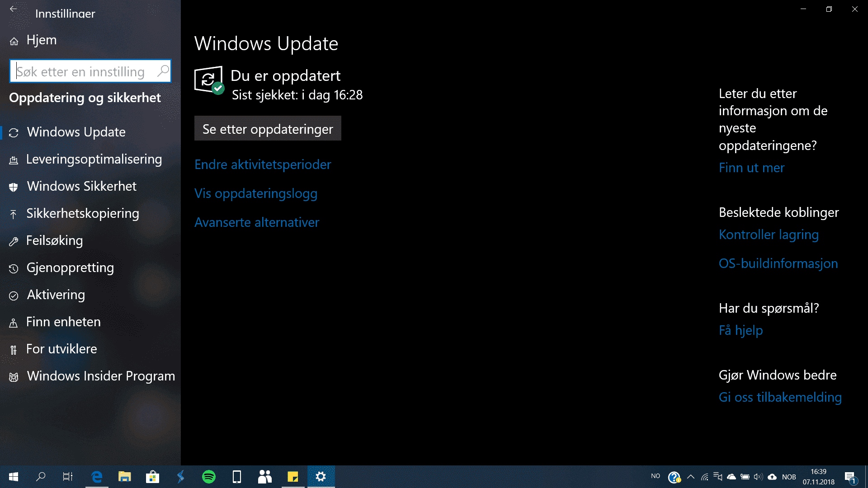This screenshot has width=868, height=488.
Task: Open the volume speaker tray icon
Action: [x=759, y=477]
